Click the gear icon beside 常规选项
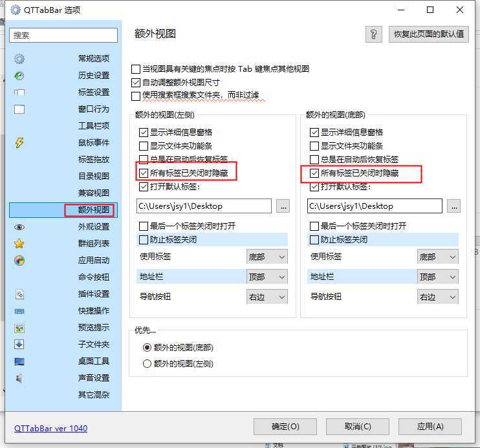This screenshot has width=480, height=448. (19, 58)
